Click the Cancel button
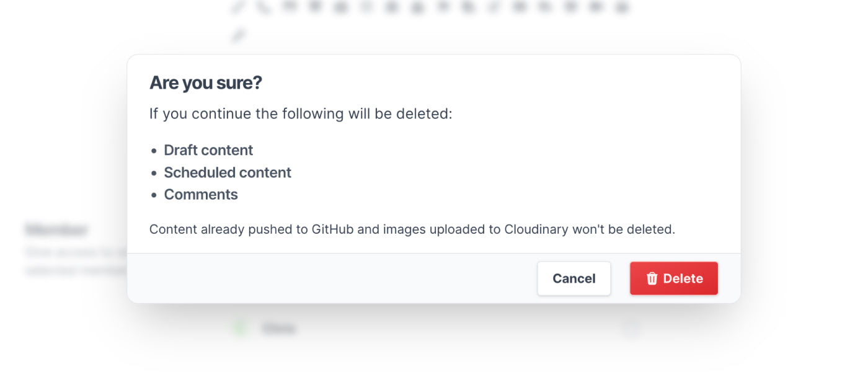Image resolution: width=868 pixels, height=372 pixels. pyautogui.click(x=573, y=278)
